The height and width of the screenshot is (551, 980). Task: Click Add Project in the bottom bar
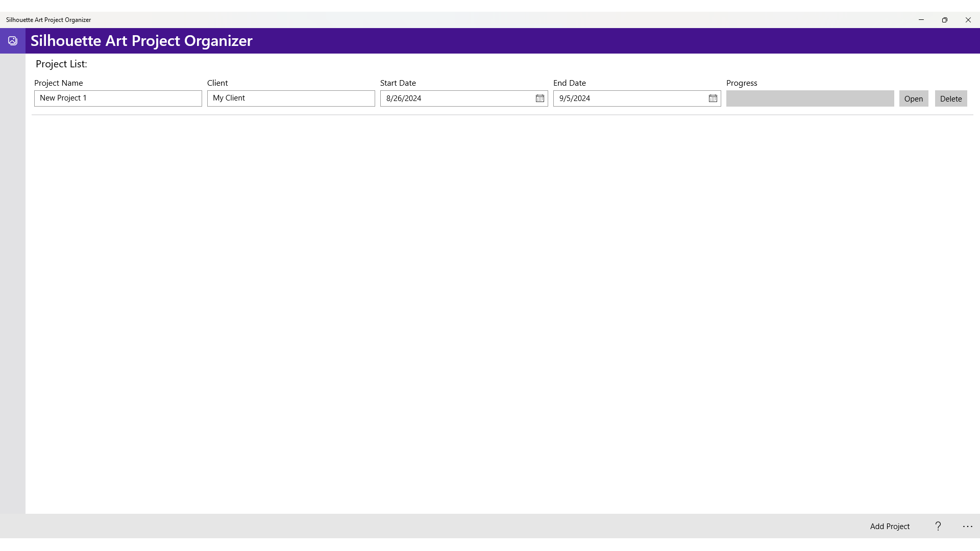[890, 526]
